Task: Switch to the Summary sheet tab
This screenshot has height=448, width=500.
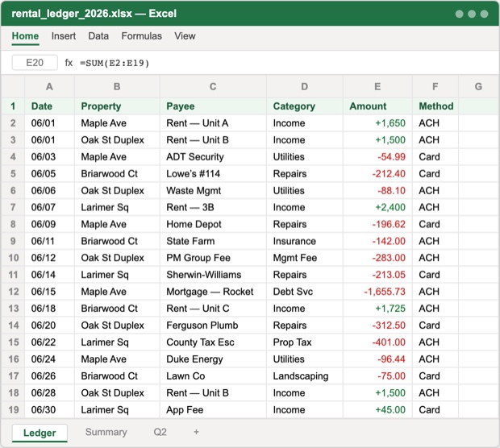Action: tap(106, 432)
